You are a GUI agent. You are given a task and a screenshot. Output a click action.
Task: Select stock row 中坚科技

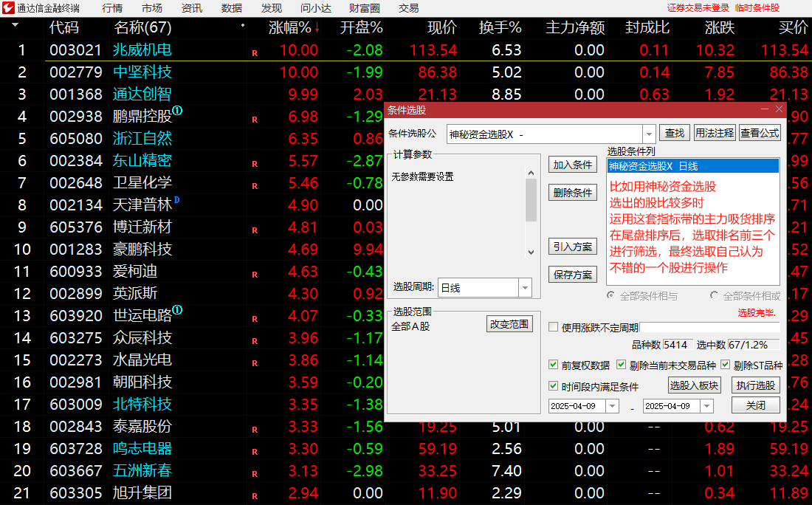(142, 72)
